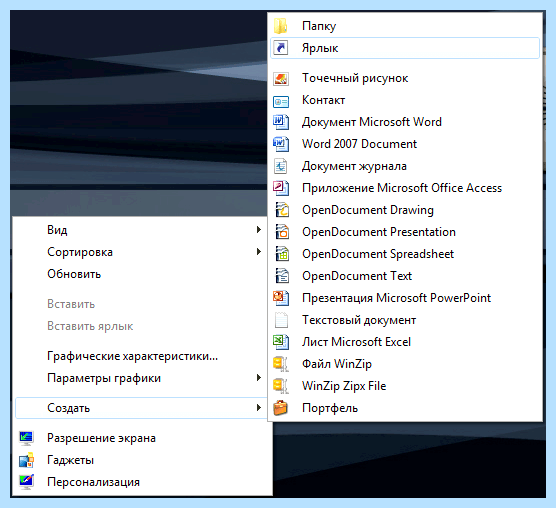This screenshot has width=556, height=508.
Task: Click the contact card icon beside Контакт
Action: tap(280, 101)
